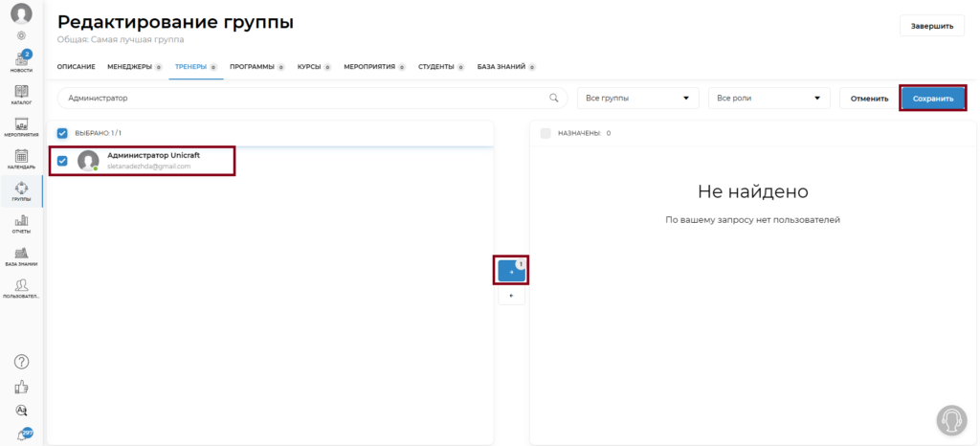
Task: Click the email sletanadezhda@gmail.com
Action: coord(148,167)
